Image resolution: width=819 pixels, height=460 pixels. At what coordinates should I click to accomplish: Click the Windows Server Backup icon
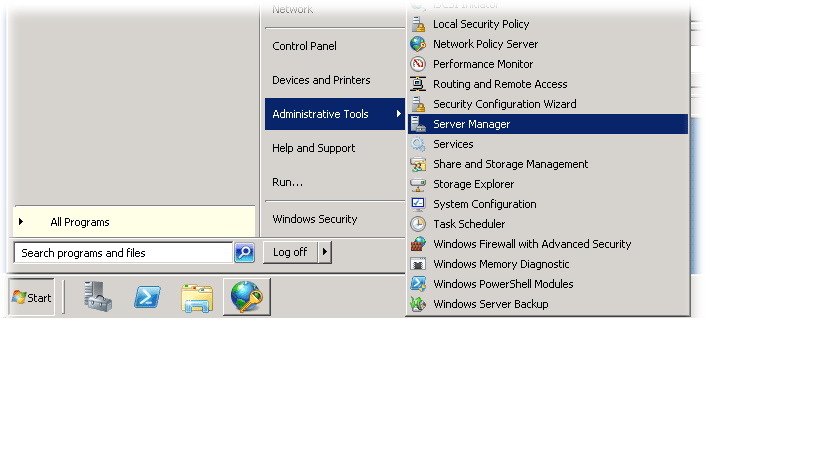point(418,304)
